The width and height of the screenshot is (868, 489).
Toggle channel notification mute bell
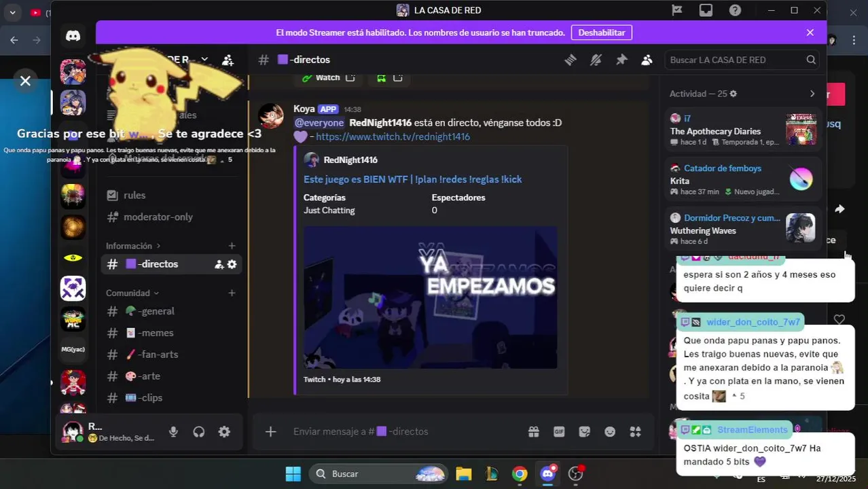point(596,60)
